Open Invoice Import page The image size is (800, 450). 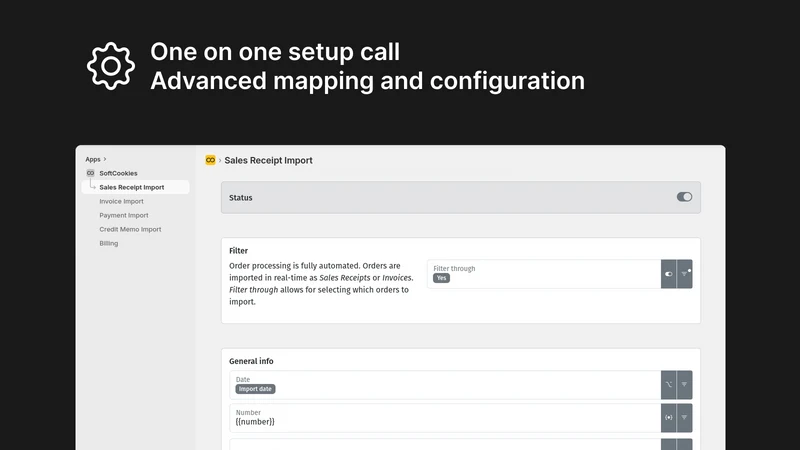[121, 201]
